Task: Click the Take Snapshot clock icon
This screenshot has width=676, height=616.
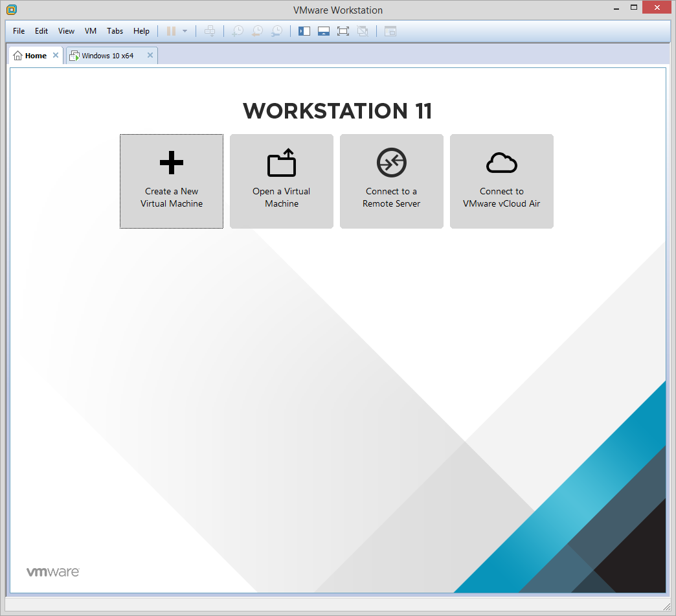Action: [238, 31]
